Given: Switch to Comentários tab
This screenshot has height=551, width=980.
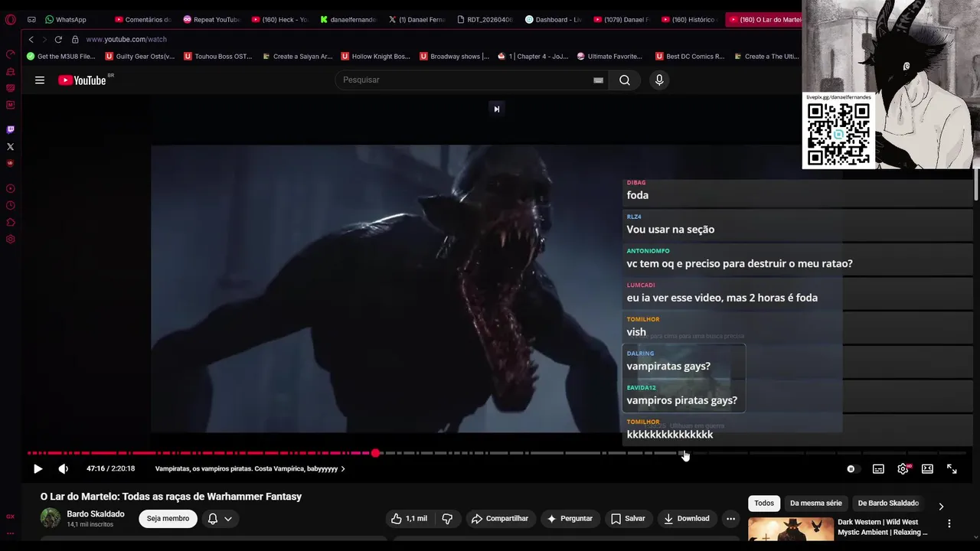Looking at the screenshot, I should [x=143, y=20].
